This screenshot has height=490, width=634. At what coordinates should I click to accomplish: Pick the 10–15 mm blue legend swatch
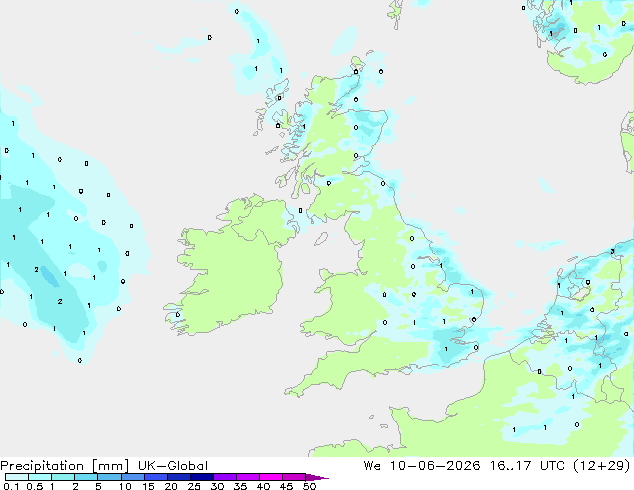pyautogui.click(x=132, y=477)
